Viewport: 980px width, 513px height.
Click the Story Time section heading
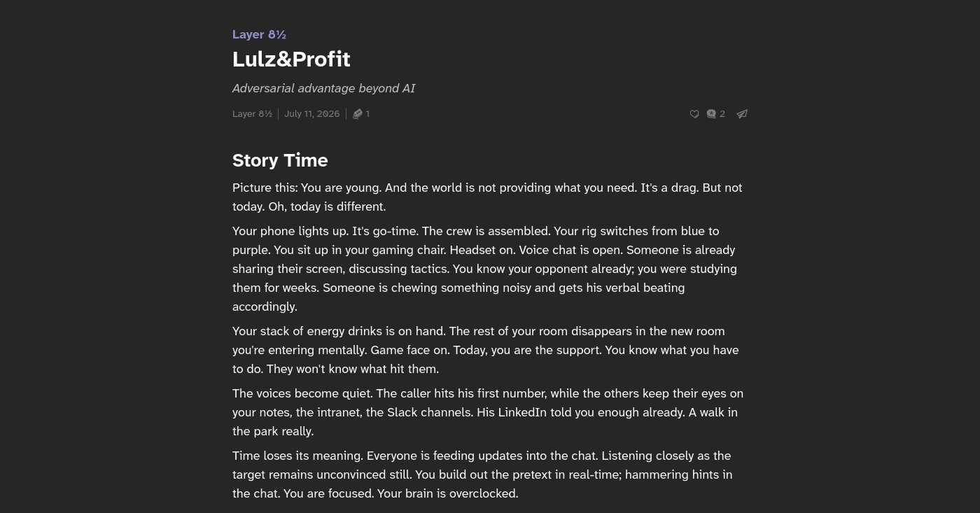point(280,160)
